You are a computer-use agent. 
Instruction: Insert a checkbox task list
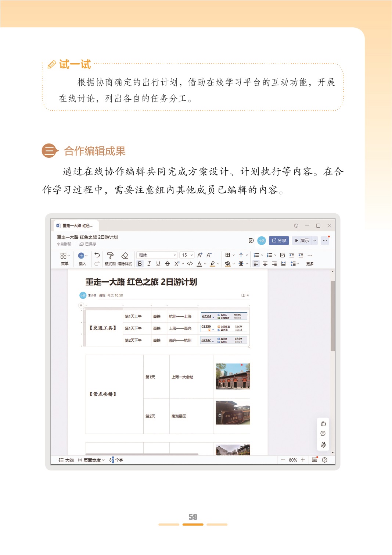(x=282, y=255)
